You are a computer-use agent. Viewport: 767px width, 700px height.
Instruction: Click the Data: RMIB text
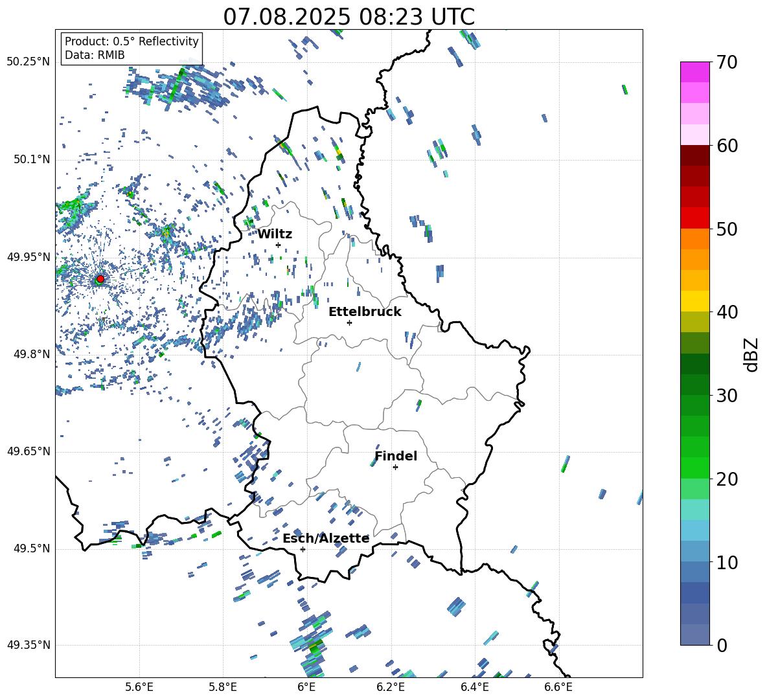coord(95,55)
